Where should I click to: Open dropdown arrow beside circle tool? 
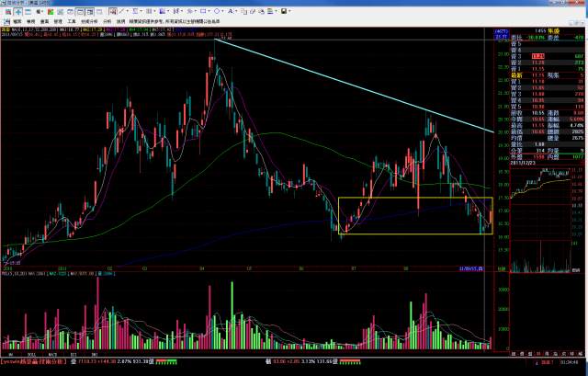(222, 11)
